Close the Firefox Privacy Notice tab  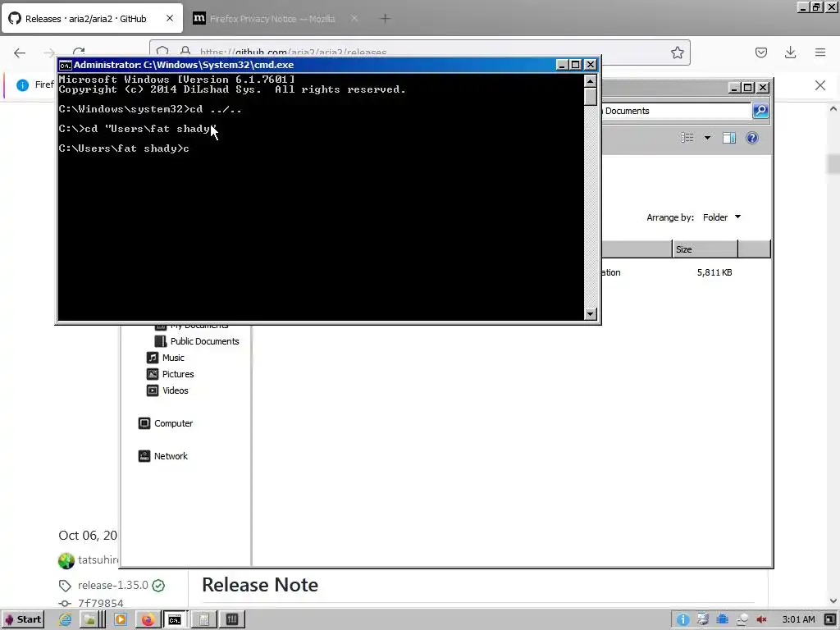click(x=354, y=18)
